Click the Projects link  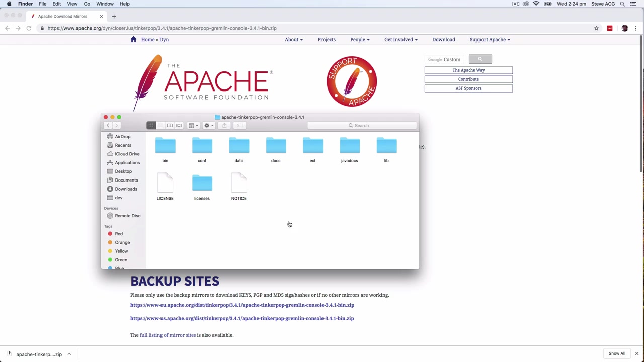tap(327, 39)
